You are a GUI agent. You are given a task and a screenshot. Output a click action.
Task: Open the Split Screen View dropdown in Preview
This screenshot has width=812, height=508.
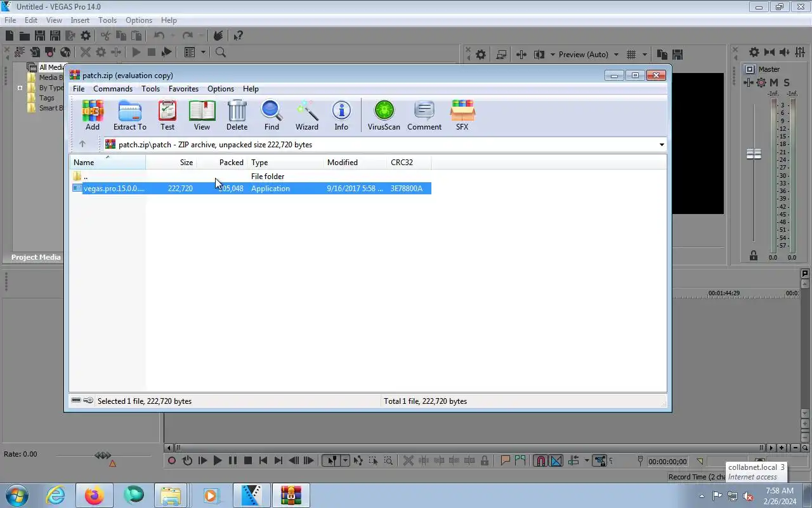[553, 55]
